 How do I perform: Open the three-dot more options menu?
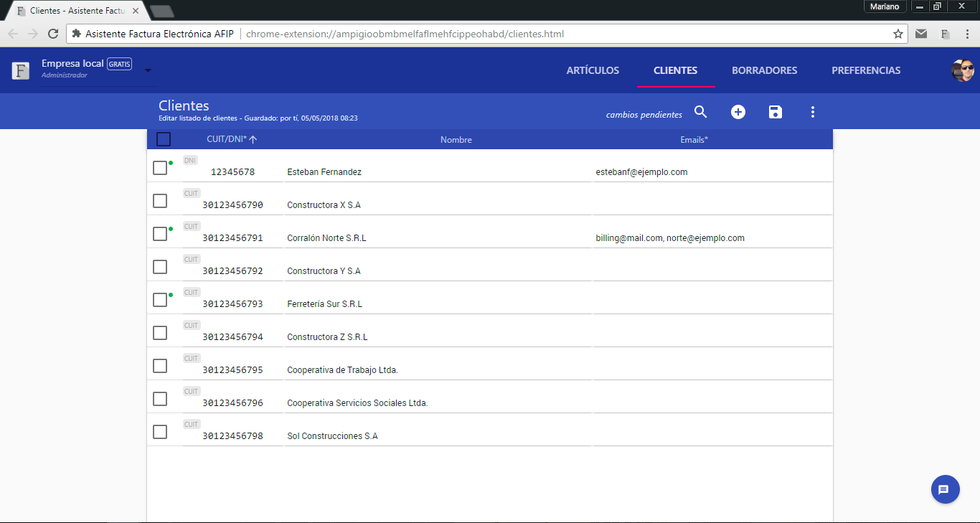[813, 112]
